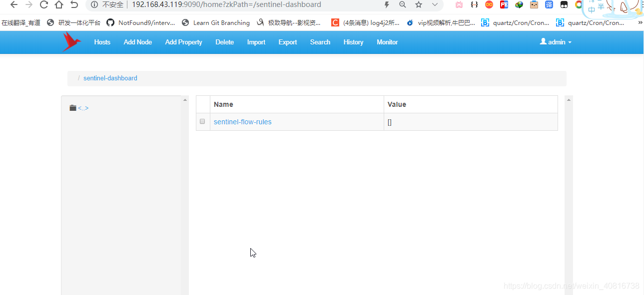
Task: Navigate to parent folder <..>
Action: point(83,108)
